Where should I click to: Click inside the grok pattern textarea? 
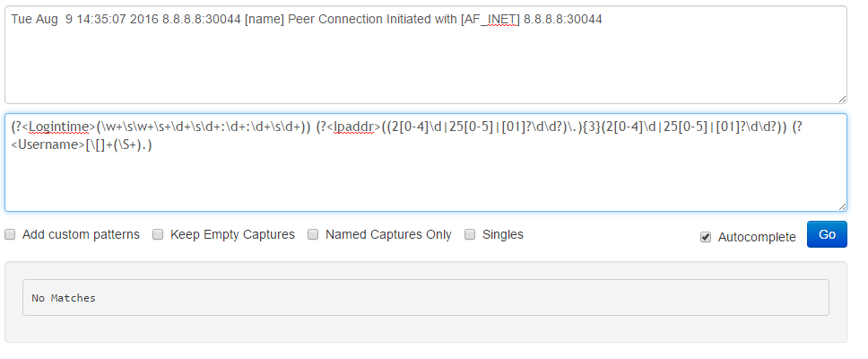(x=425, y=179)
